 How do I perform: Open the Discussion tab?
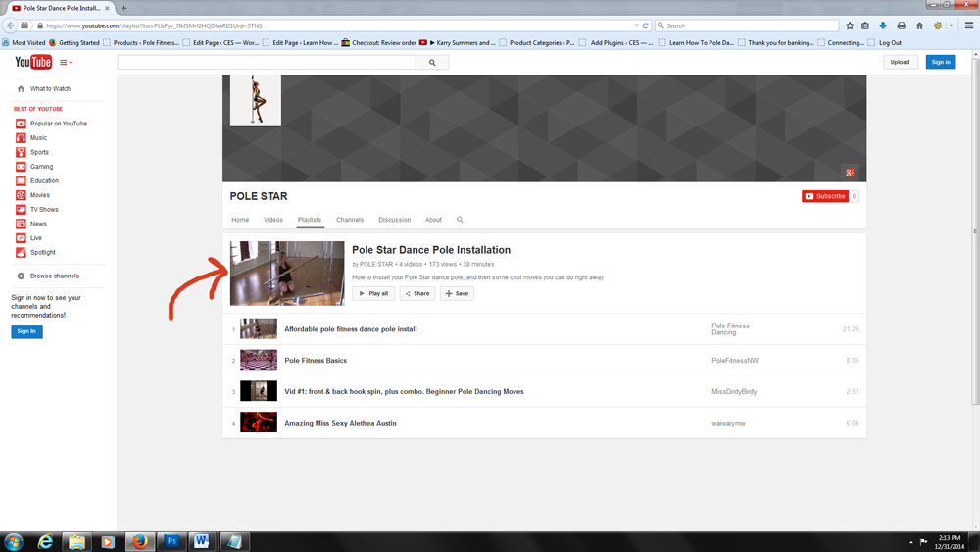(394, 220)
